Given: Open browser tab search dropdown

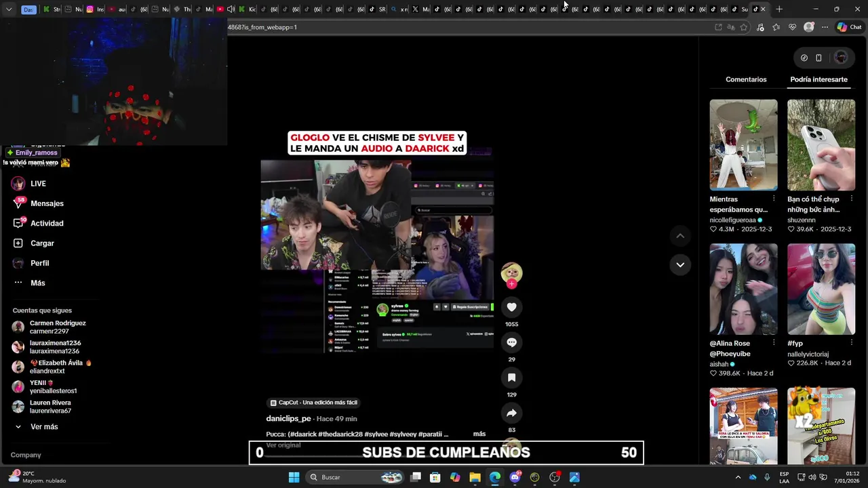Looking at the screenshot, I should pyautogui.click(x=8, y=9).
